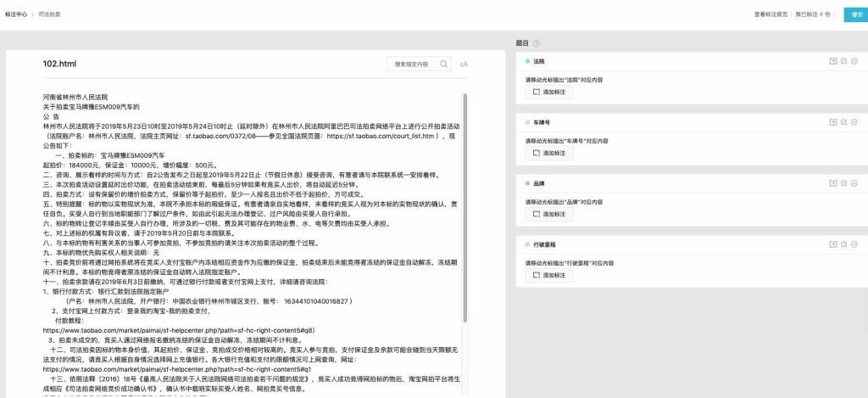Click the document vertical scrollbar
Viewport: 868px width, 398px height.
pos(465,208)
